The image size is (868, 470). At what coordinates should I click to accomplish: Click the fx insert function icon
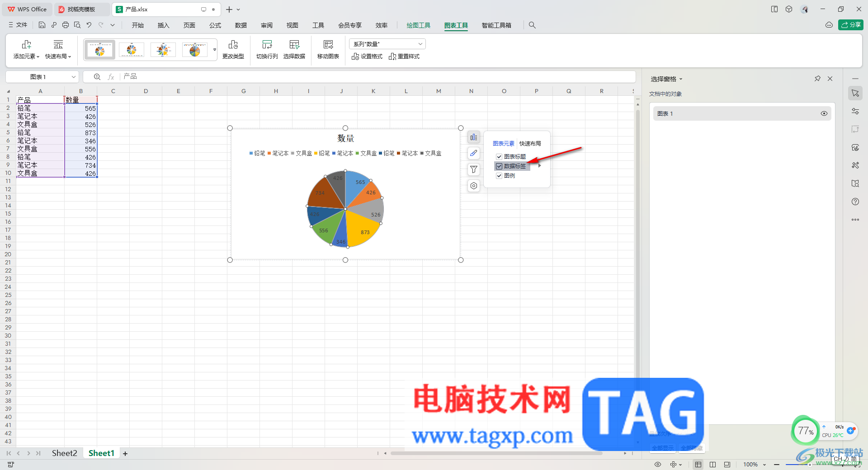(x=111, y=77)
